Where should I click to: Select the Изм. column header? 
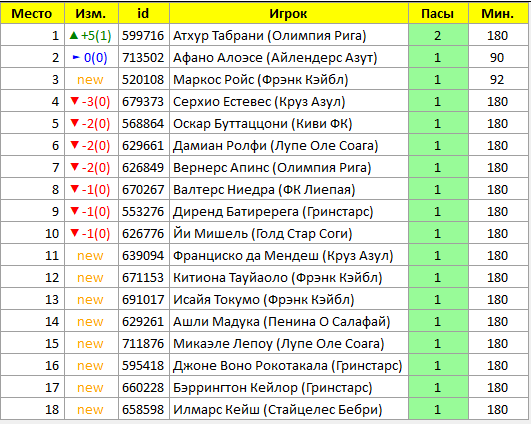pyautogui.click(x=91, y=14)
